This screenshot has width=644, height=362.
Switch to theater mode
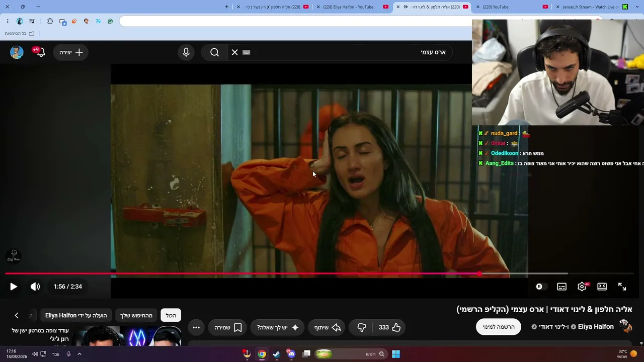pos(602,287)
